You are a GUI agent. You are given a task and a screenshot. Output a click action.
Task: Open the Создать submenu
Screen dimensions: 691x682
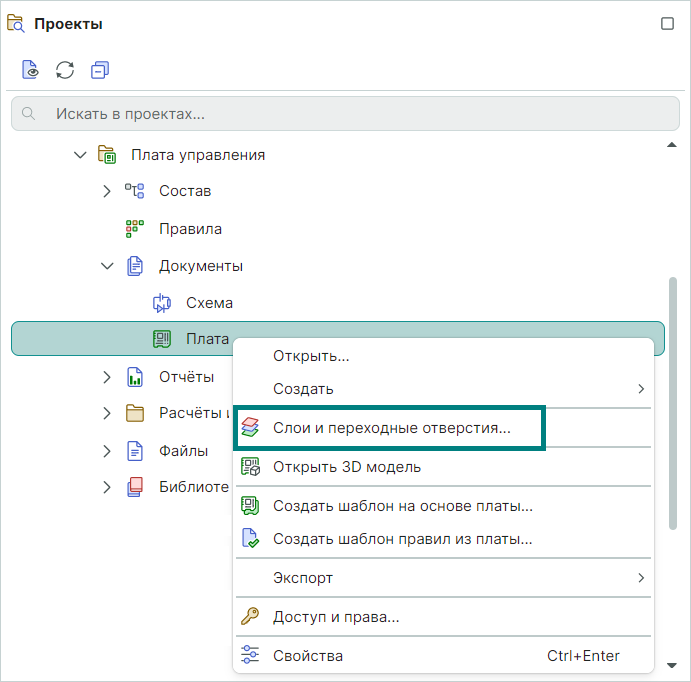point(444,389)
